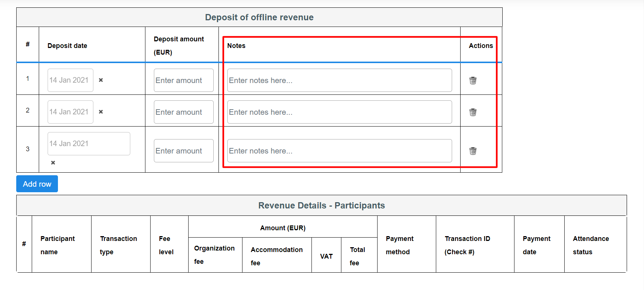Clear the deposit date in row 3
The height and width of the screenshot is (290, 644).
[x=53, y=163]
